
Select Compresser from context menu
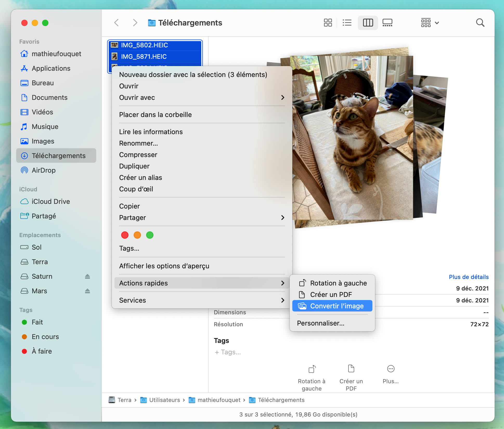[x=138, y=155]
